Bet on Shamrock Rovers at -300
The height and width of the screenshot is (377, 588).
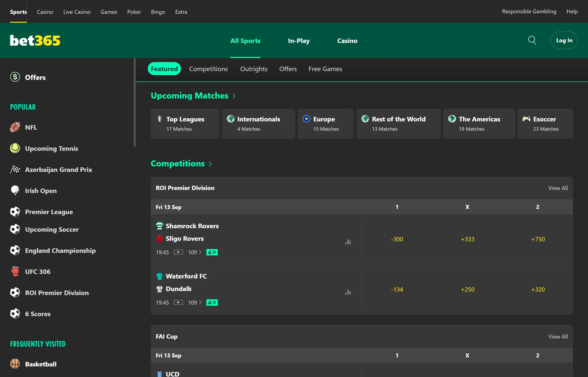397,239
